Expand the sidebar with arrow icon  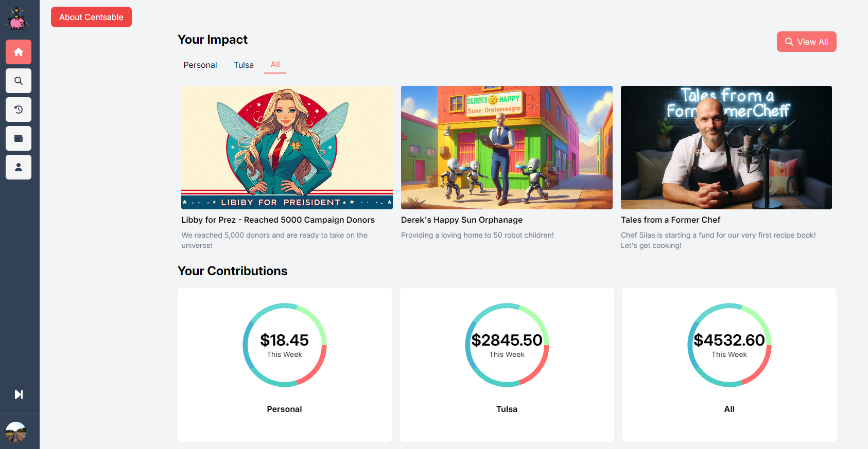click(x=19, y=394)
